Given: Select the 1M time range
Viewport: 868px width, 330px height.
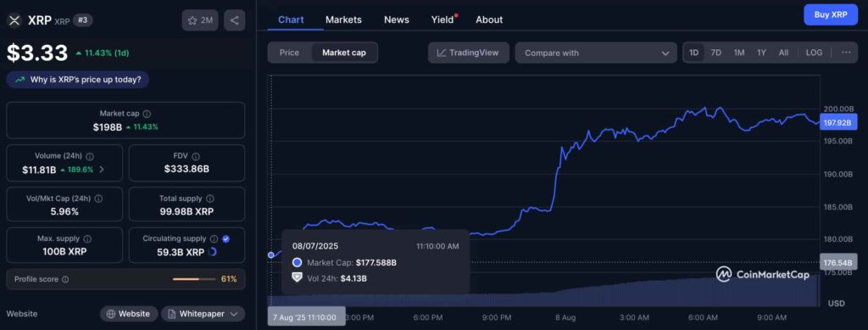Looking at the screenshot, I should (739, 53).
